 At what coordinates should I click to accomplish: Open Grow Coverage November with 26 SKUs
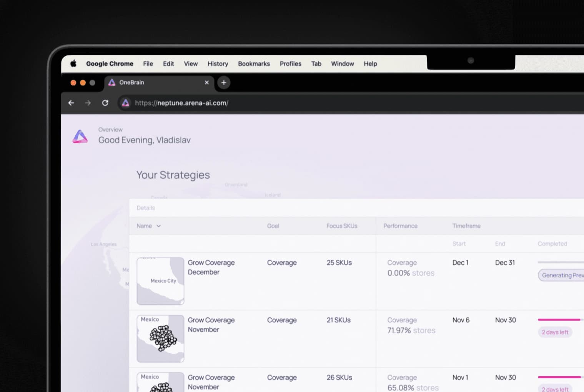pos(211,382)
